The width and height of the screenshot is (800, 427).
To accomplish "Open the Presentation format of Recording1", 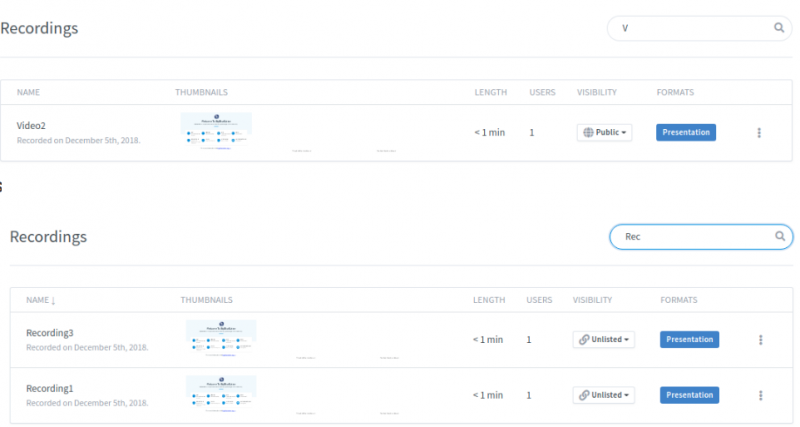I will coord(689,395).
